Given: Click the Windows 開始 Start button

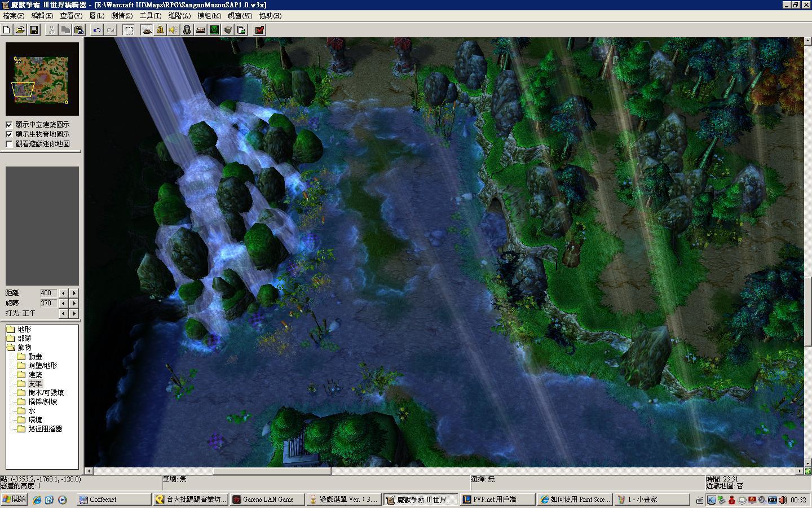Looking at the screenshot, I should (14, 500).
